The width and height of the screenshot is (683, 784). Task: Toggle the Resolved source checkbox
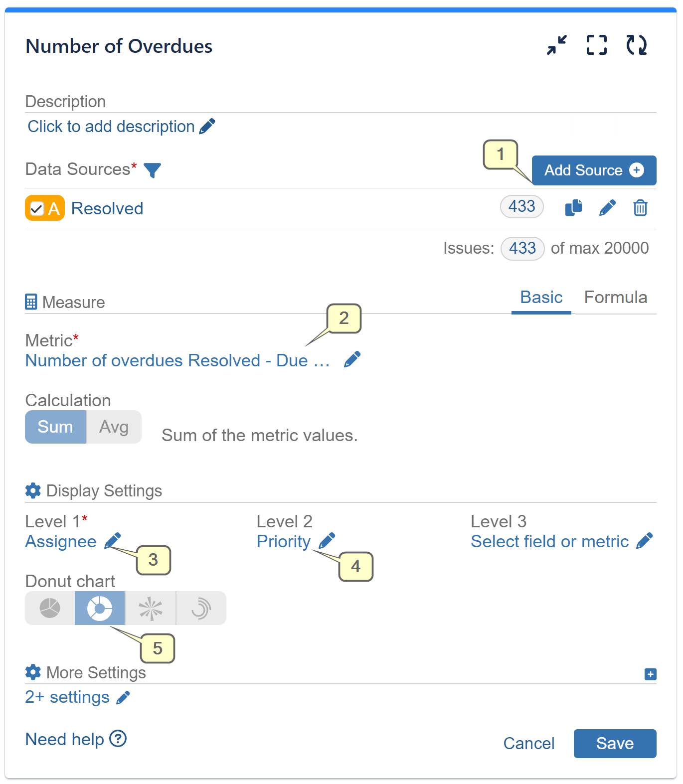pos(37,208)
